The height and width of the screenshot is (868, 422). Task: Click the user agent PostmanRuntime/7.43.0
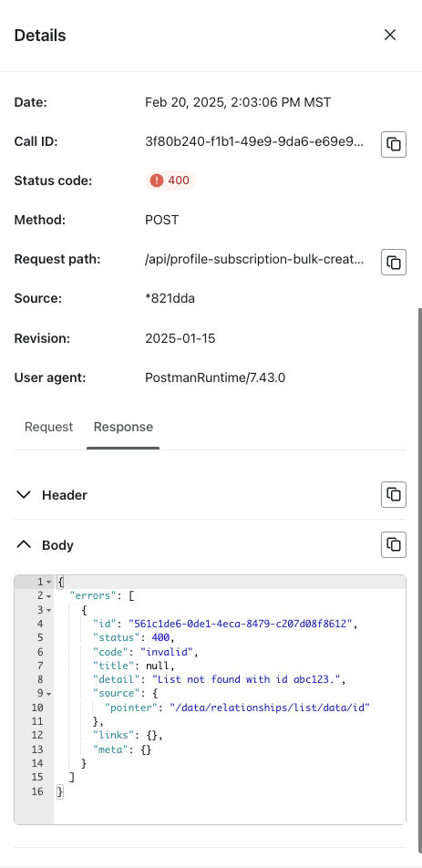coord(215,378)
